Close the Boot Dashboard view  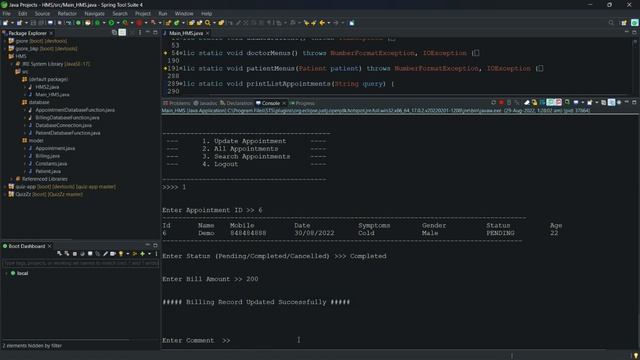49,246
